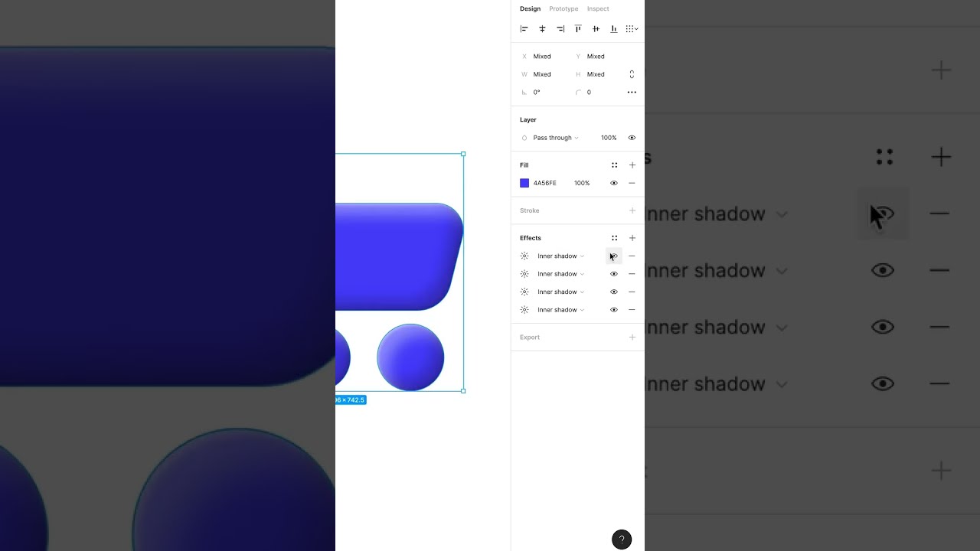Click the align right icon
The height and width of the screenshot is (551, 980).
tap(560, 29)
